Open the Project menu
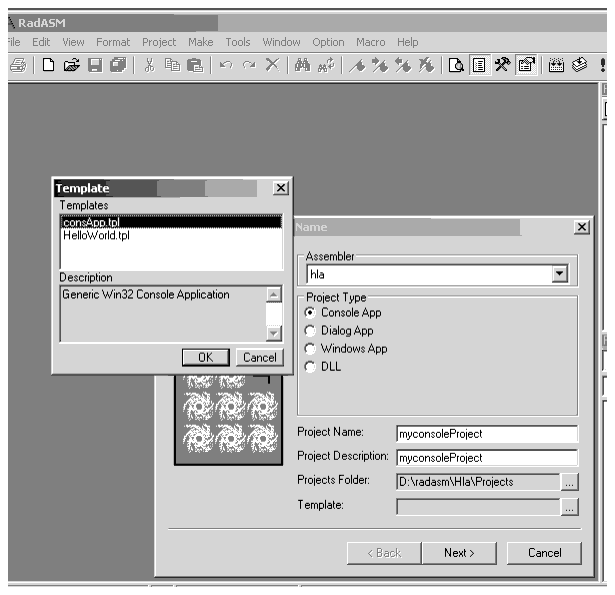Screen dimensions: 615x595 (x=159, y=42)
